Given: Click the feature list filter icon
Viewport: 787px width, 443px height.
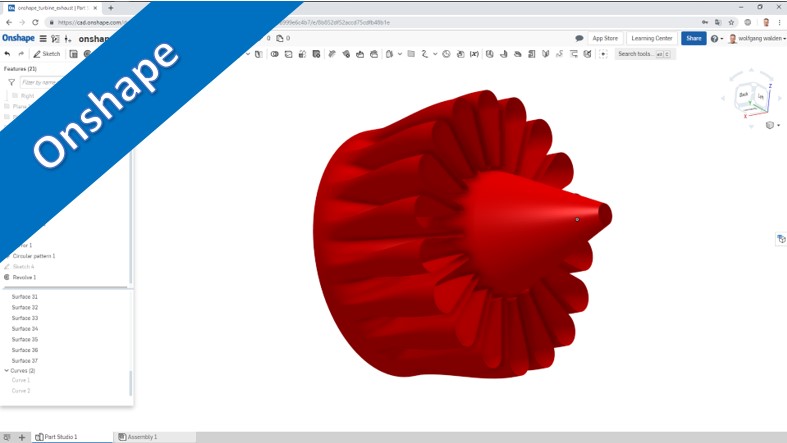Looking at the screenshot, I should click(x=11, y=82).
